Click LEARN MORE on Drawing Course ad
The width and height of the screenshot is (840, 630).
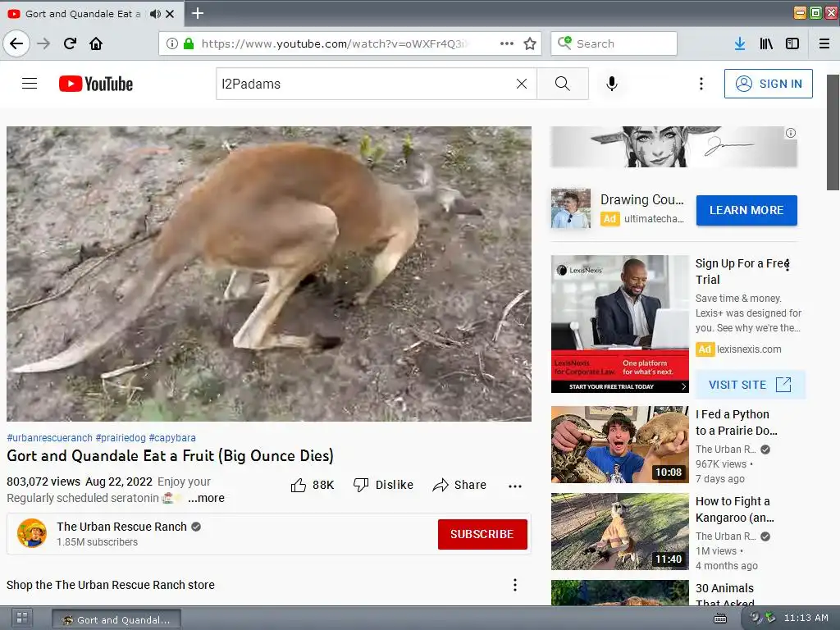[x=746, y=210]
